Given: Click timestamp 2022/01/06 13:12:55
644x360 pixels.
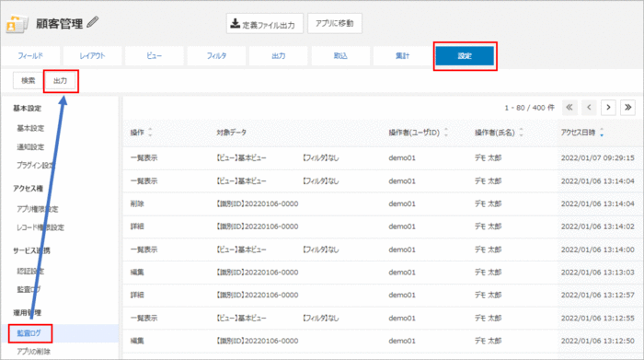Looking at the screenshot, I should (x=598, y=318).
